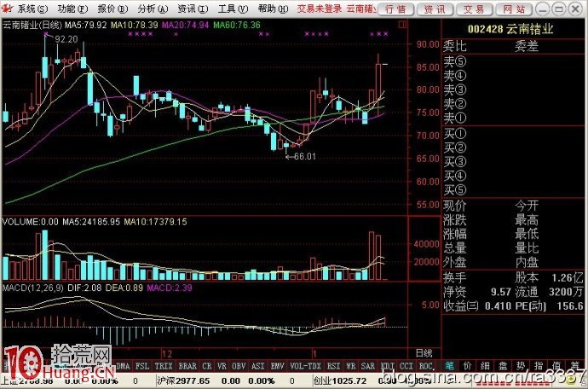Open the 报价(B) menu
Viewport: 588px width, 389px height.
click(112, 9)
